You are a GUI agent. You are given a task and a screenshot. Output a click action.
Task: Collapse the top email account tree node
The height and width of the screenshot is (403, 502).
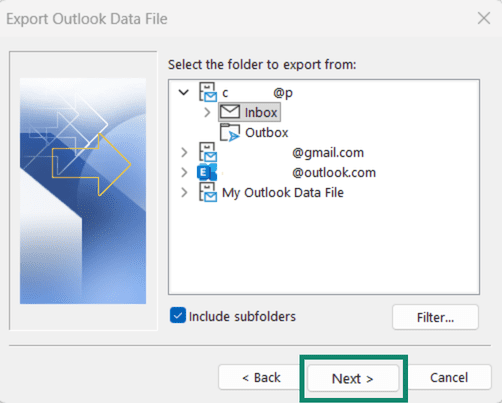(184, 92)
